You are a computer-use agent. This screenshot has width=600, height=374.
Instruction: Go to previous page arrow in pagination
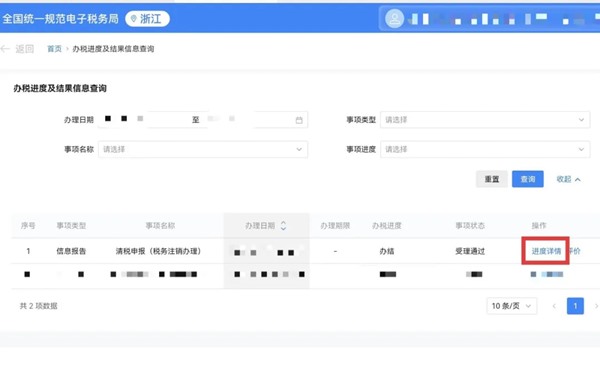coord(554,306)
